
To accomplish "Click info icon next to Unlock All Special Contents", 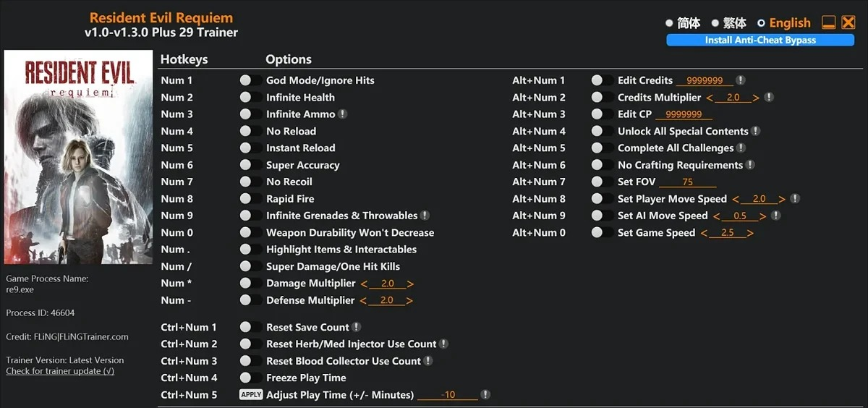I will [756, 131].
